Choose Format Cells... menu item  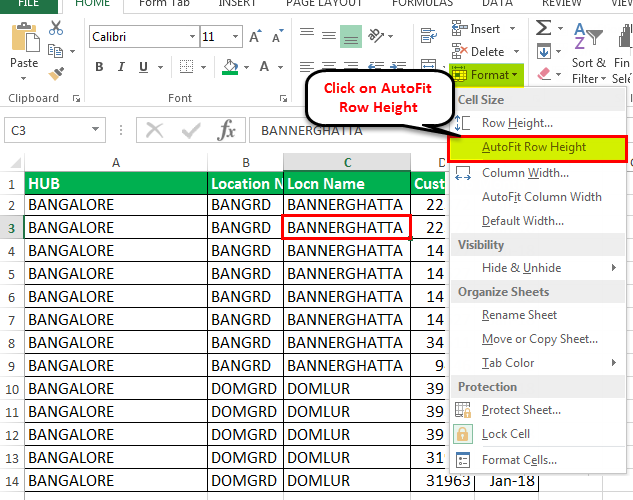pos(538,460)
